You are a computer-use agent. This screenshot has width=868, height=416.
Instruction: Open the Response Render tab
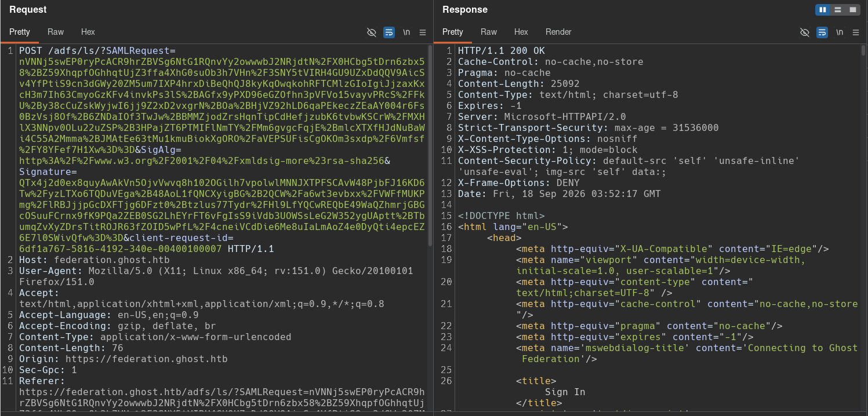558,32
